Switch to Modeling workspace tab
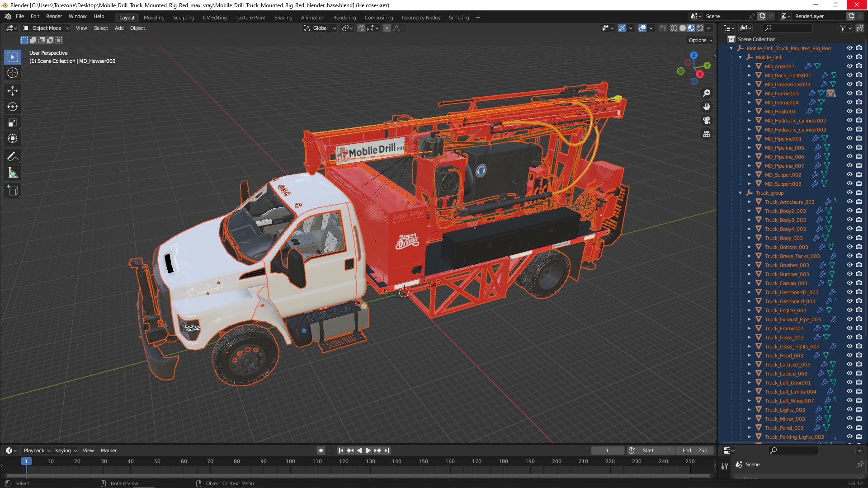 pyautogui.click(x=154, y=18)
